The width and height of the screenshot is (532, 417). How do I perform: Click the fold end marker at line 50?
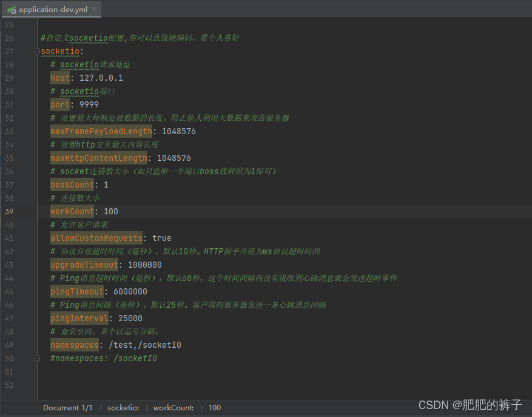(x=37, y=358)
